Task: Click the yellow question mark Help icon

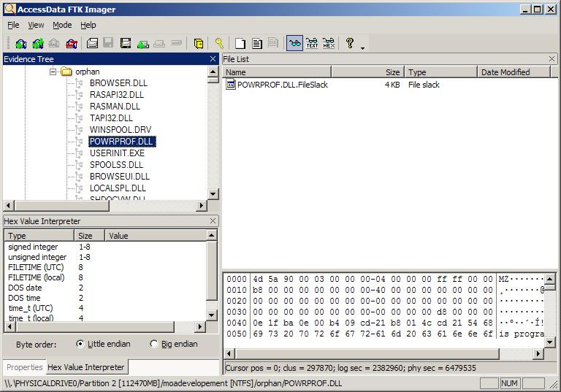Action: pyautogui.click(x=350, y=43)
